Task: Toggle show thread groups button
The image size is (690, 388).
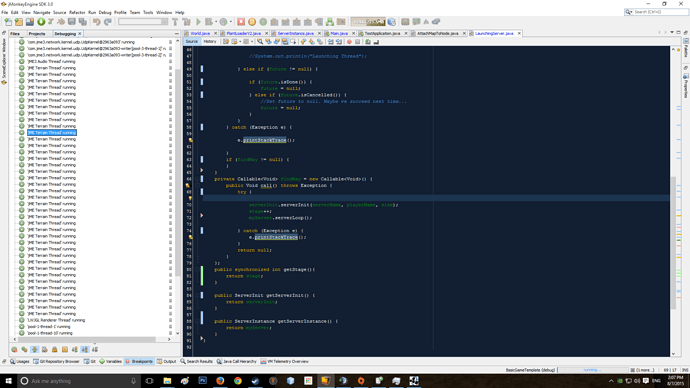Action: click(25, 349)
